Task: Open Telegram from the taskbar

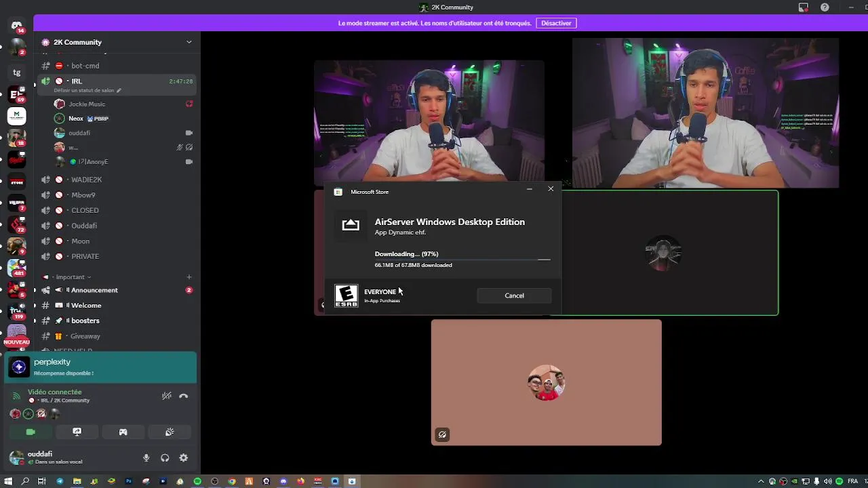Action: (60, 481)
